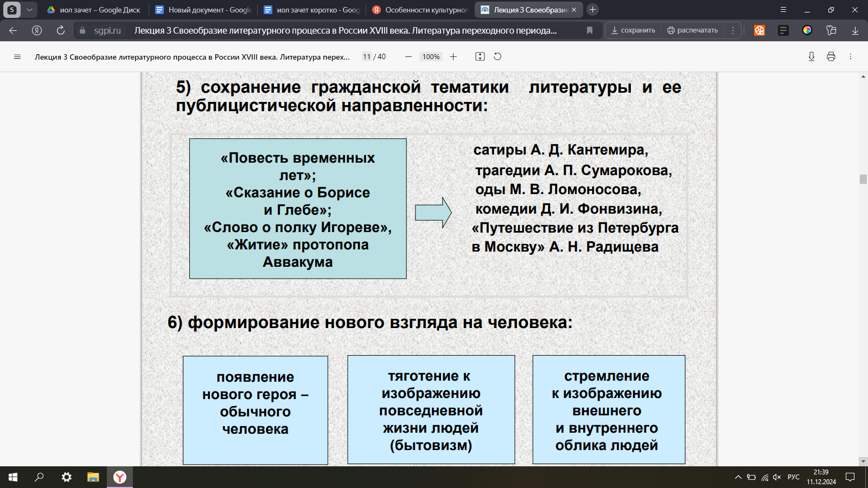Screen dimensions: 868x488
Task: Click the text оды М. В. Ломоносова
Action: pos(558,189)
